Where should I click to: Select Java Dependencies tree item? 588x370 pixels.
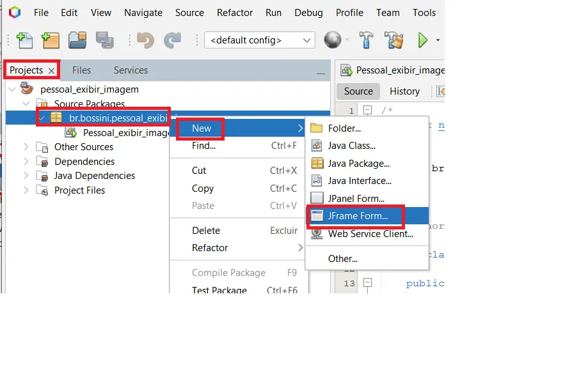coord(95,176)
